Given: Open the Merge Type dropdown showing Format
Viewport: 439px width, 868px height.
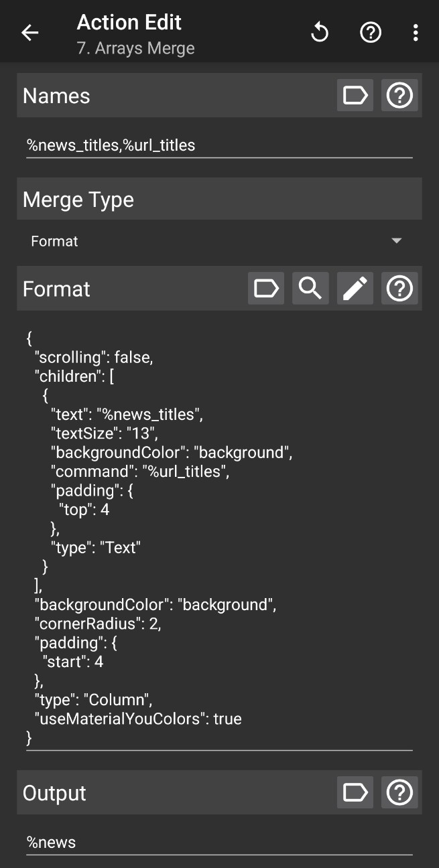Looking at the screenshot, I should pos(219,241).
